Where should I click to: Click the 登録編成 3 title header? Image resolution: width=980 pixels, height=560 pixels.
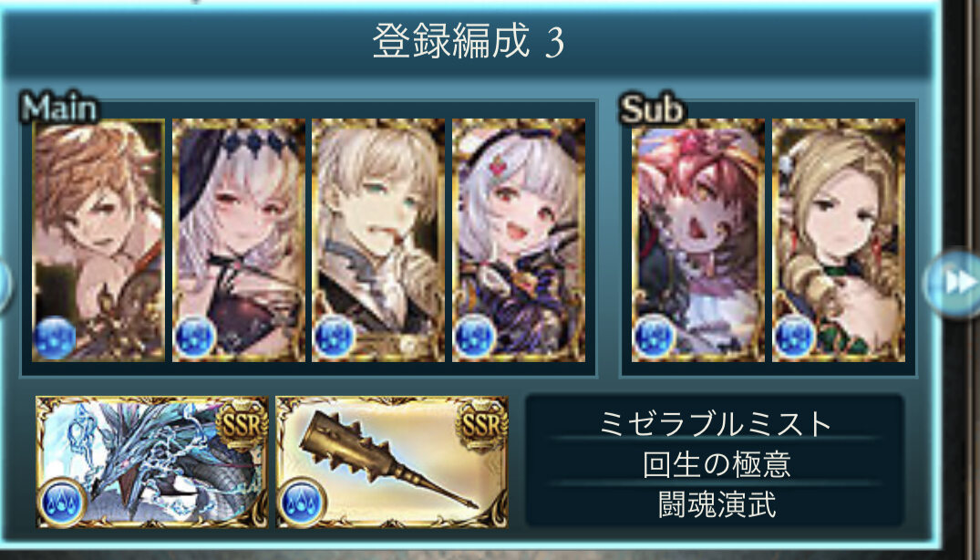point(469,42)
